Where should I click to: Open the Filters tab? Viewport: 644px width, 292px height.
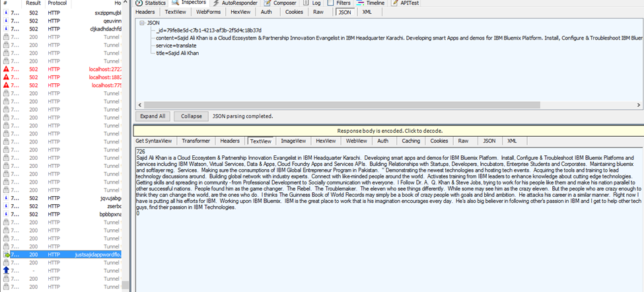click(340, 3)
